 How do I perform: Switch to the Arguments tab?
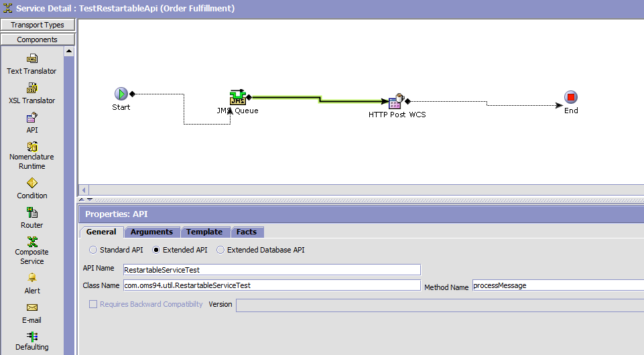[x=151, y=232]
